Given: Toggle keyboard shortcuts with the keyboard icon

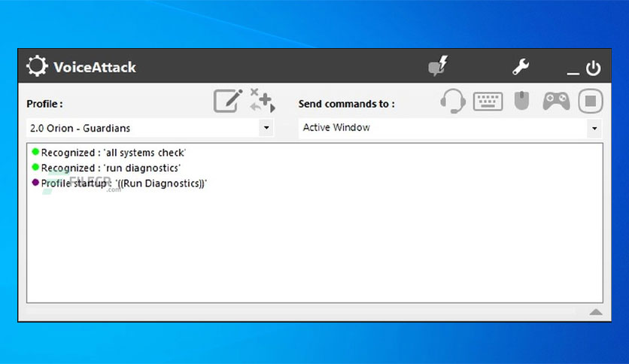Looking at the screenshot, I should [x=488, y=101].
